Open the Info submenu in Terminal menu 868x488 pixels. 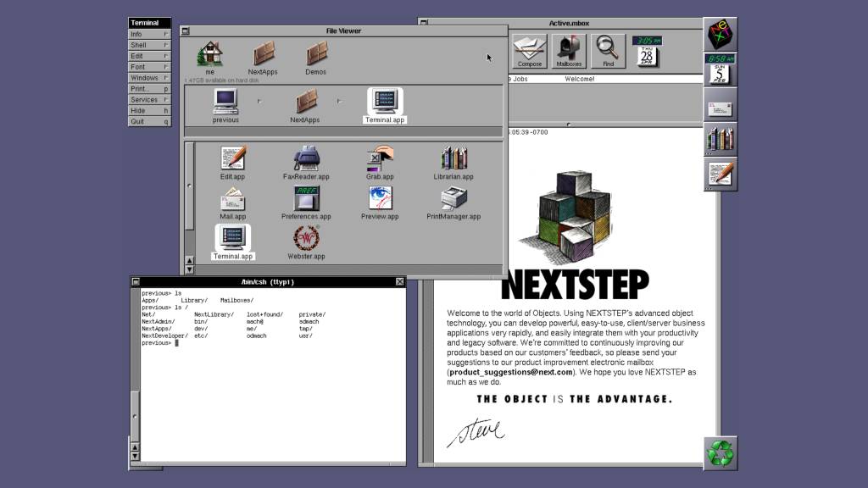click(x=149, y=34)
